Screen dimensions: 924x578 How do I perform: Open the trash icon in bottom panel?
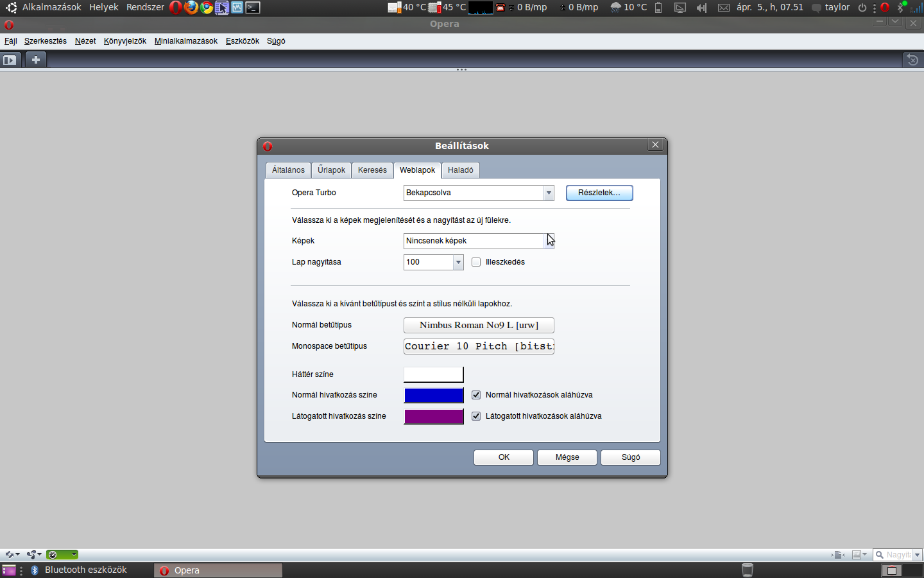747,570
